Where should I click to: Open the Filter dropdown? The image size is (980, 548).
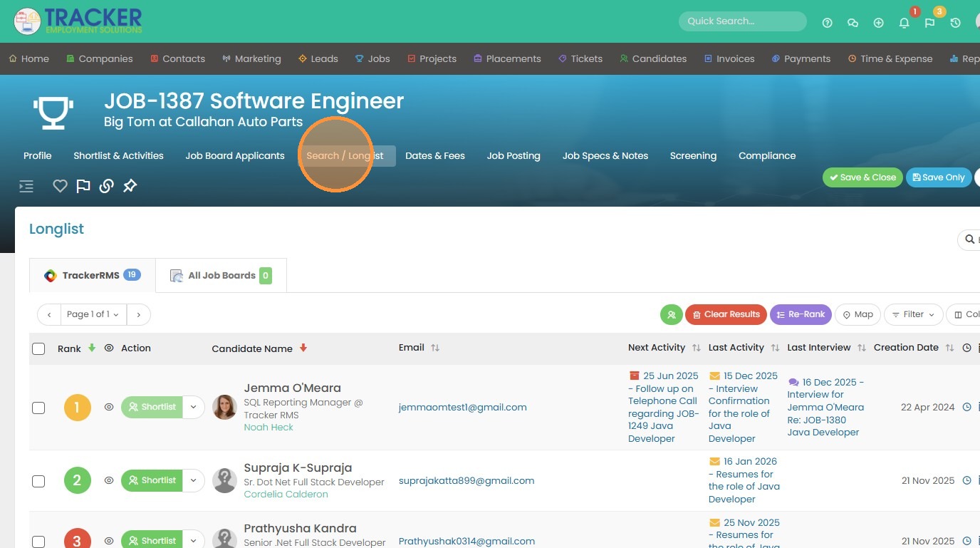[913, 314]
